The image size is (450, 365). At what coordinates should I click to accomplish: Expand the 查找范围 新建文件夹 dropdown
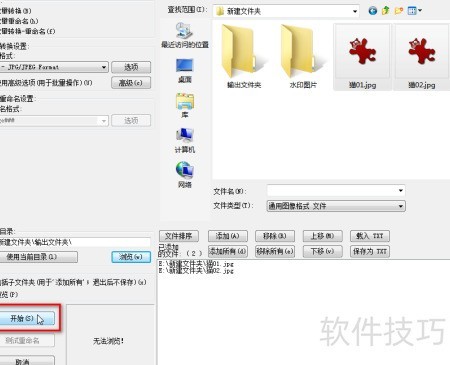[355, 11]
